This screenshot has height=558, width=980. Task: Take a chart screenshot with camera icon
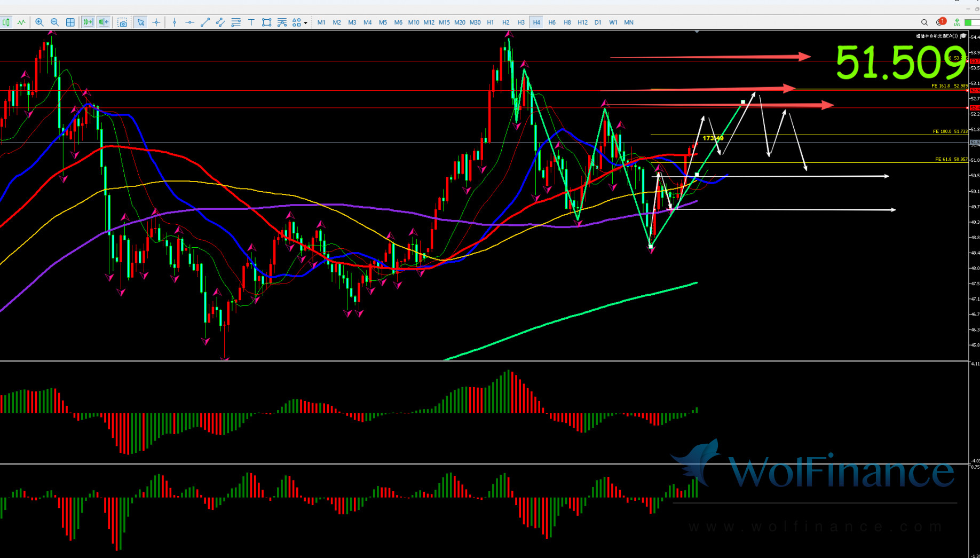pos(122,22)
